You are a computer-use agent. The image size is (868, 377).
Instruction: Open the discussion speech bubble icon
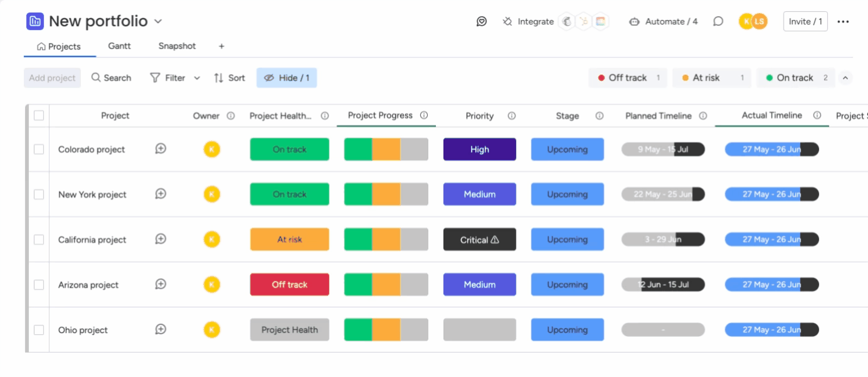(718, 21)
